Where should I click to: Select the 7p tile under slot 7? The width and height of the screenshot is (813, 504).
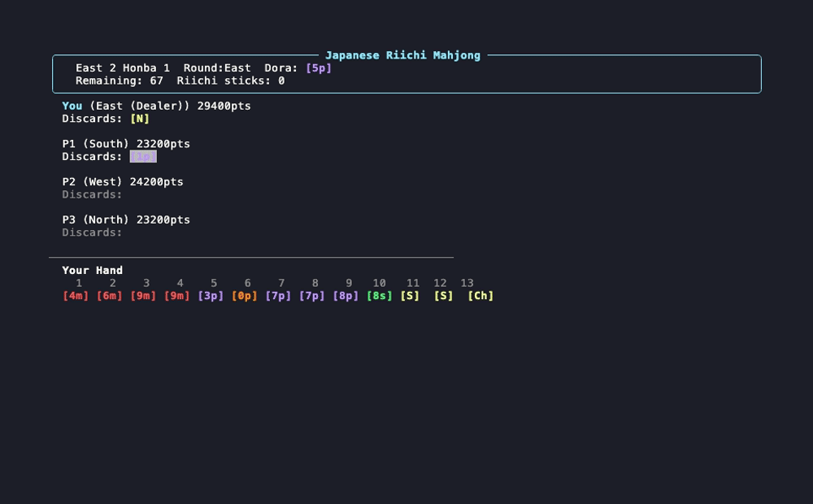[278, 296]
